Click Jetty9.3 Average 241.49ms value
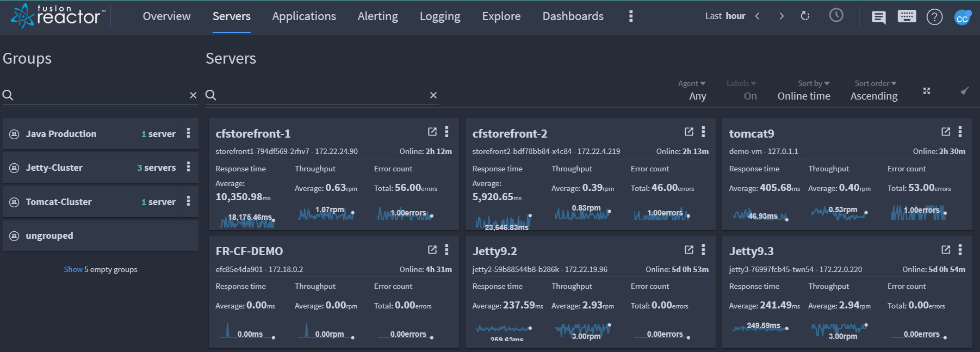980x352 pixels. pos(765,306)
